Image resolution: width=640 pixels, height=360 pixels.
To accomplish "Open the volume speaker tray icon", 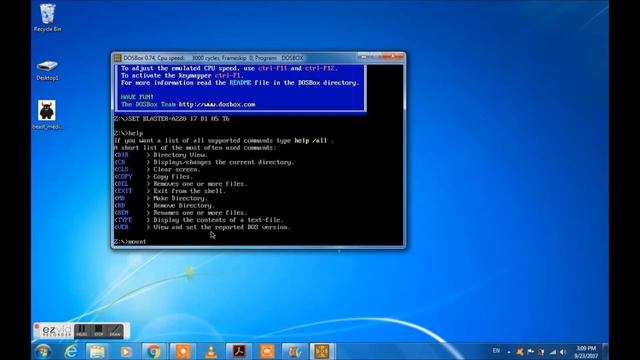I will [563, 351].
